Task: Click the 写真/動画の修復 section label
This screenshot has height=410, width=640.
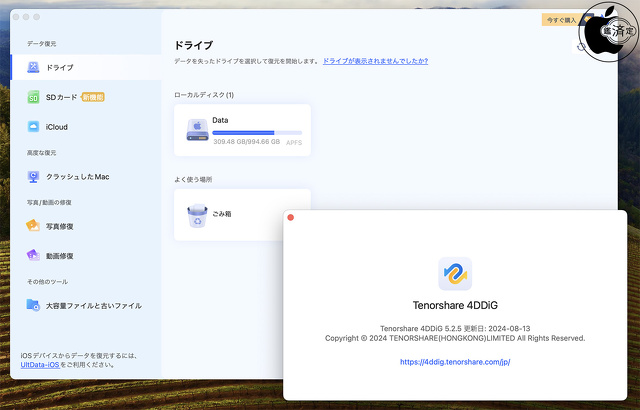Action: click(x=49, y=202)
